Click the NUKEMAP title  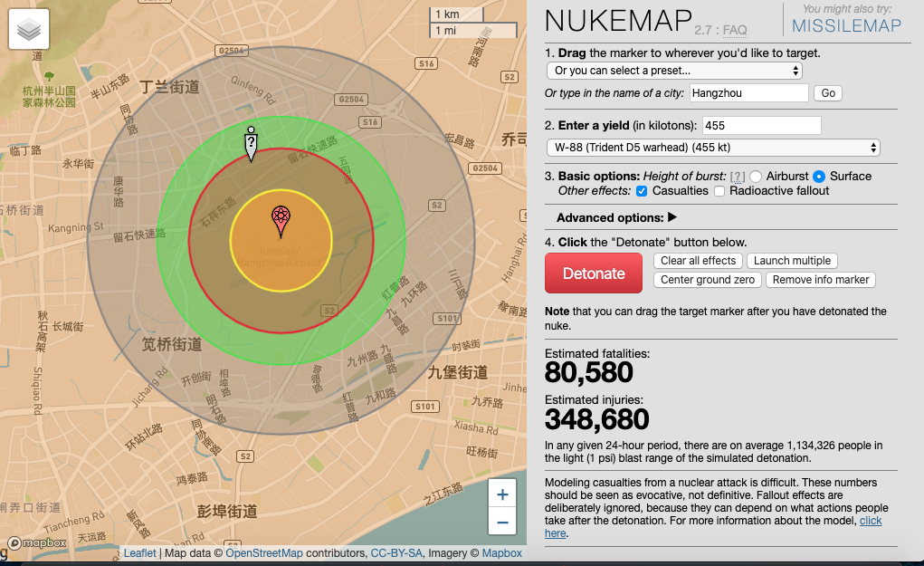point(618,21)
